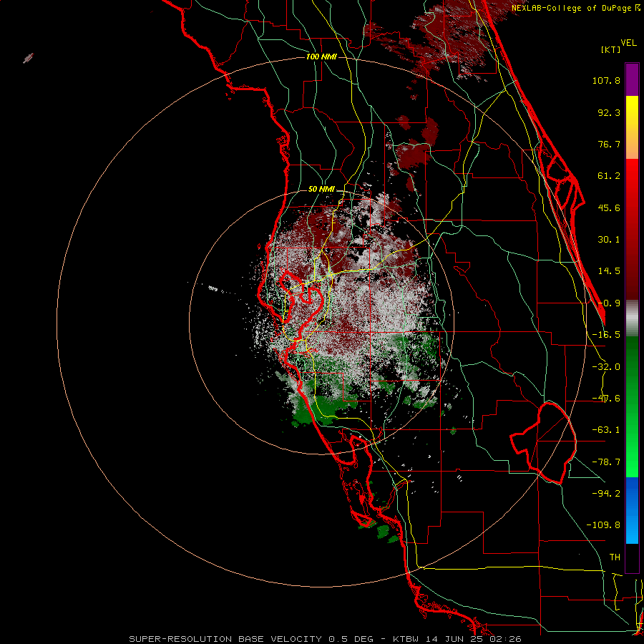The height and width of the screenshot is (644, 644).
Task: Click the VEL legend title
Action: (628, 43)
